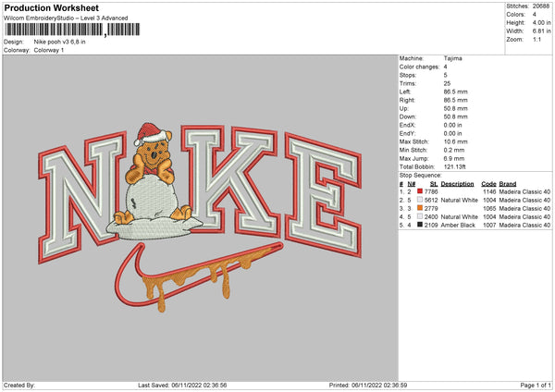Click the 'Created By:' footer label
555x392 pixels.
19,385
